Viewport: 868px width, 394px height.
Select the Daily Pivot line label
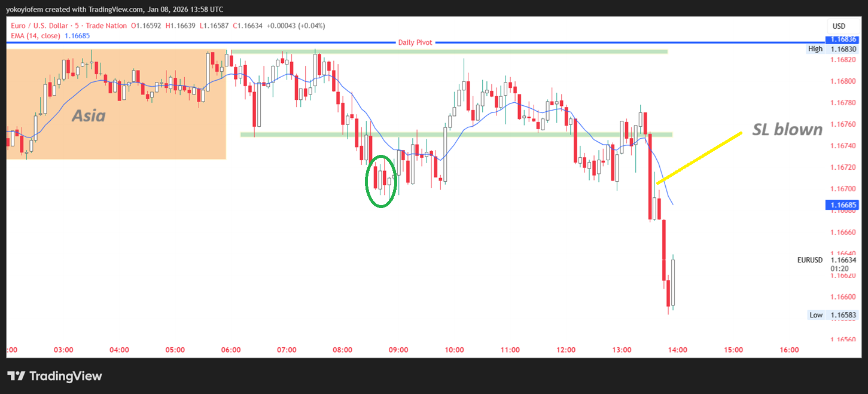pyautogui.click(x=415, y=42)
